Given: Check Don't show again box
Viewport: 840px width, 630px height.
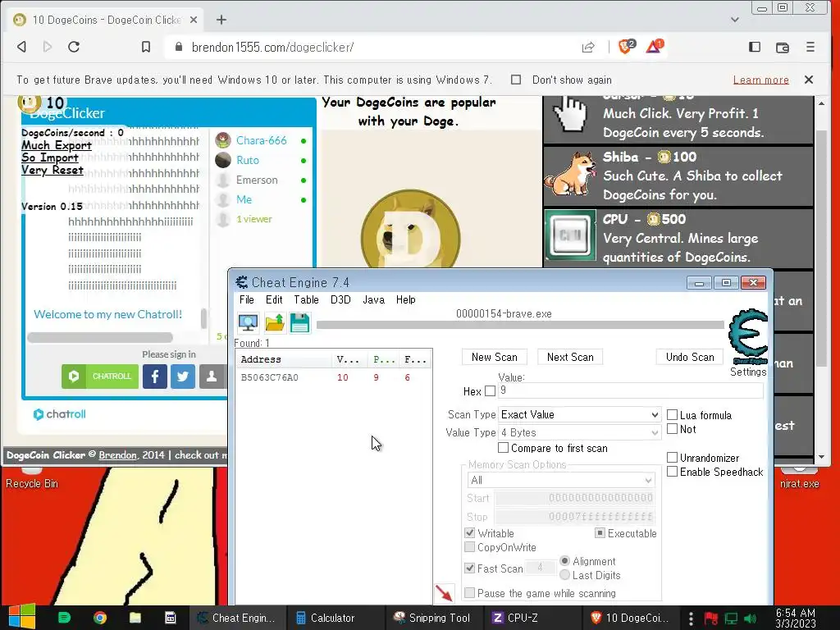Looking at the screenshot, I should pos(516,80).
